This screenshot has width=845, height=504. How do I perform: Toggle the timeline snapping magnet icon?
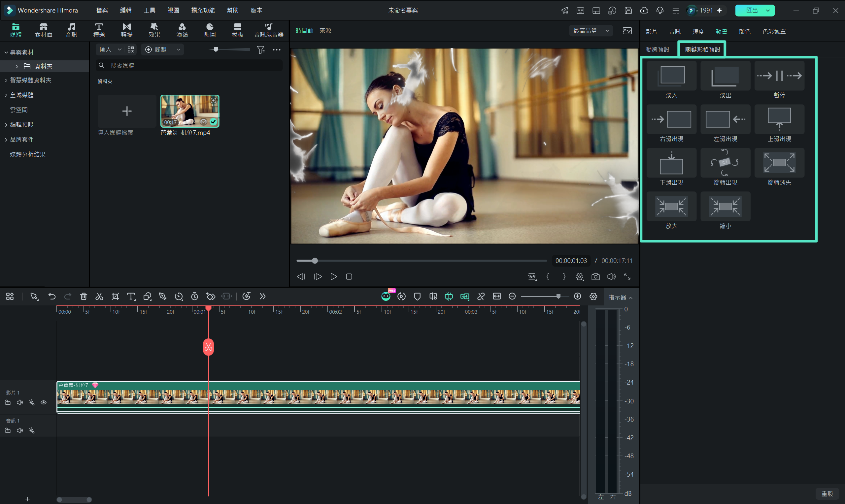coord(449,297)
